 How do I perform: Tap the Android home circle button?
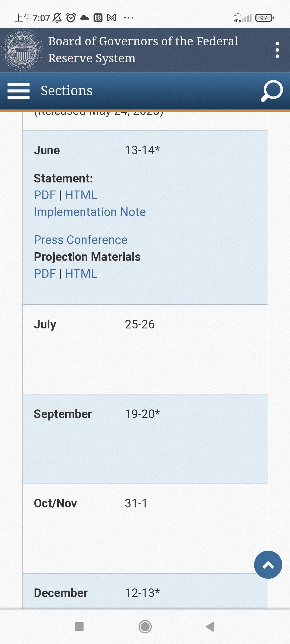point(145,627)
